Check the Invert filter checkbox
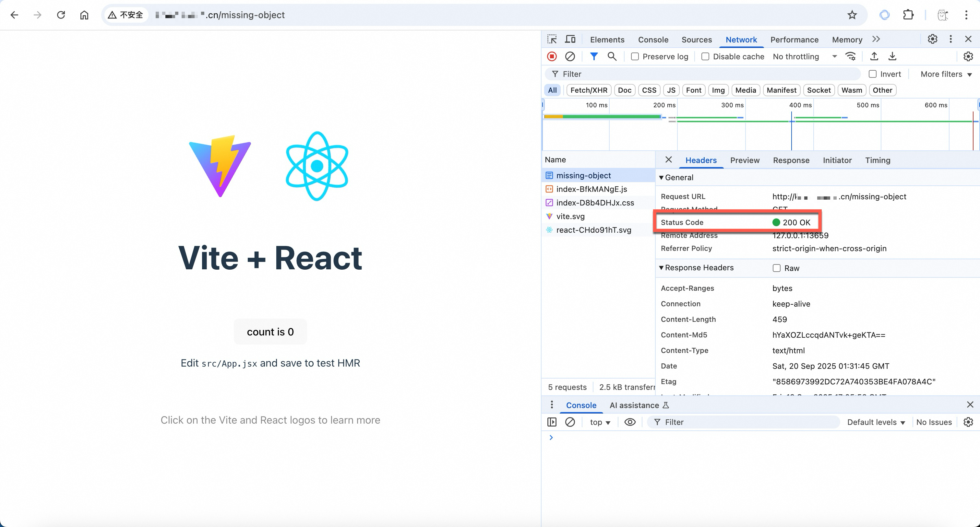 click(872, 74)
